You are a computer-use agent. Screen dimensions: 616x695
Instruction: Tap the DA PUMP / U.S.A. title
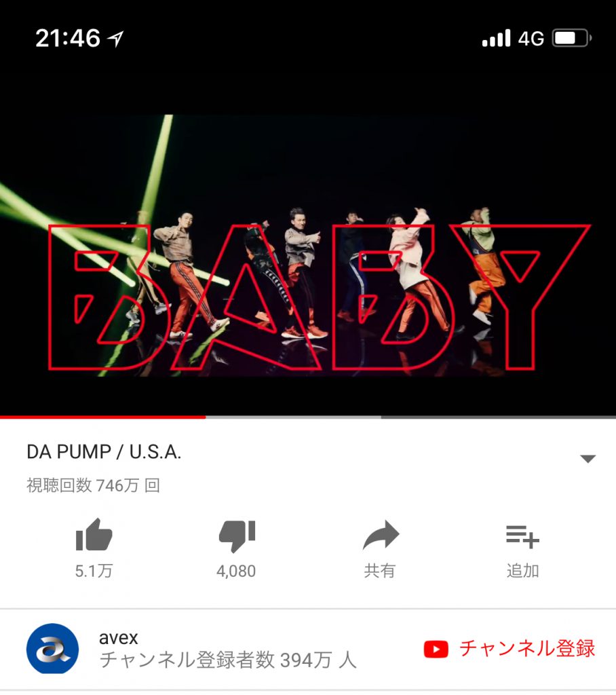click(104, 452)
